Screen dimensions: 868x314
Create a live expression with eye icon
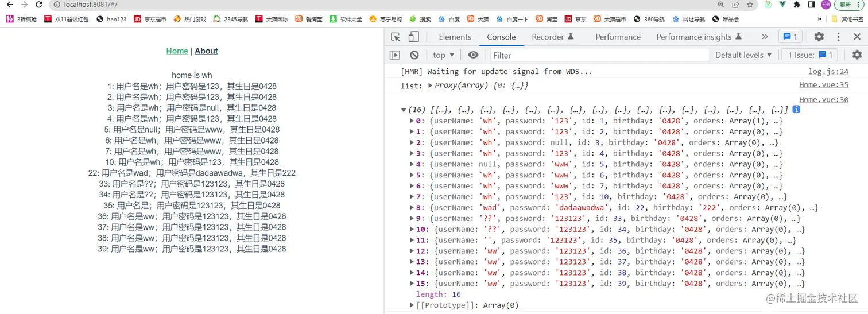pos(473,55)
